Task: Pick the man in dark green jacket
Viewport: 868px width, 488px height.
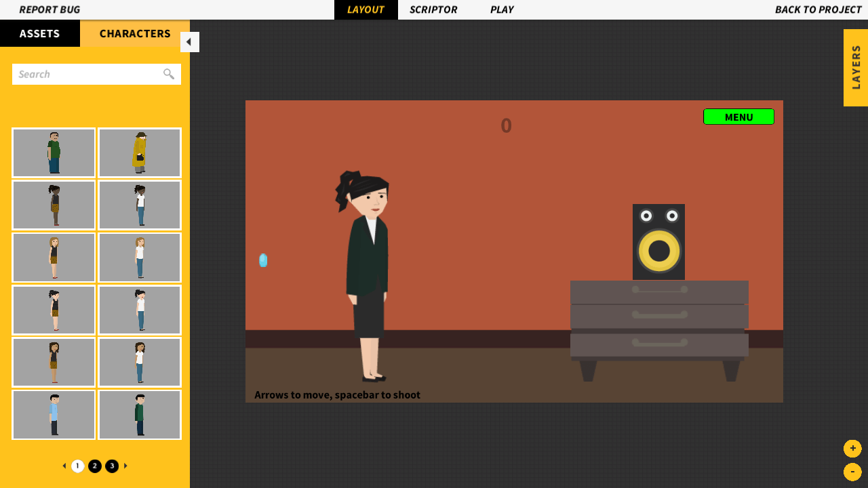Action: click(x=140, y=415)
